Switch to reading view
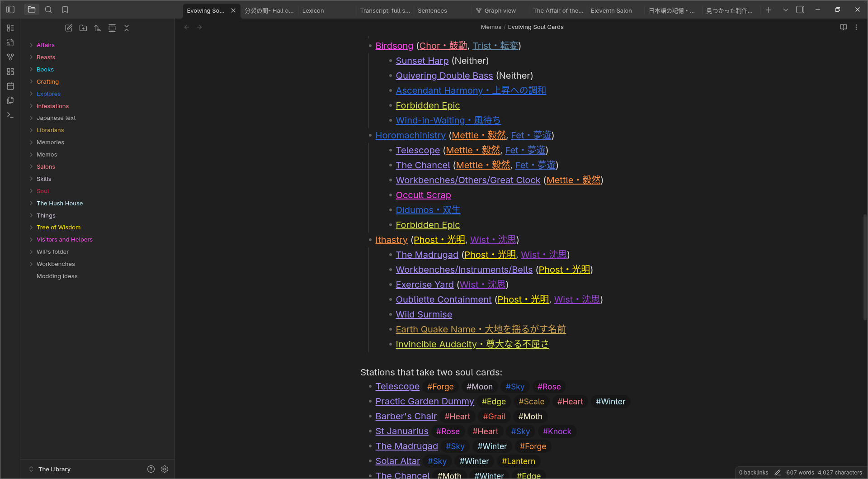The width and height of the screenshot is (868, 479). click(x=844, y=27)
